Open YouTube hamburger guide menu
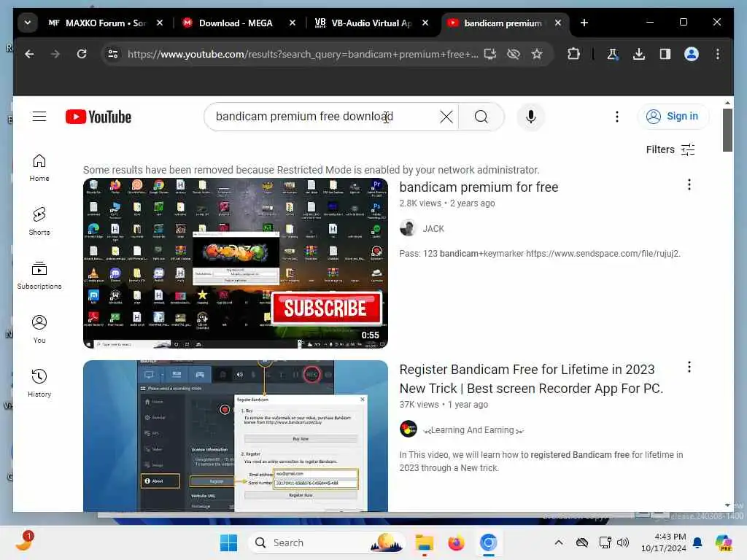 (x=39, y=116)
